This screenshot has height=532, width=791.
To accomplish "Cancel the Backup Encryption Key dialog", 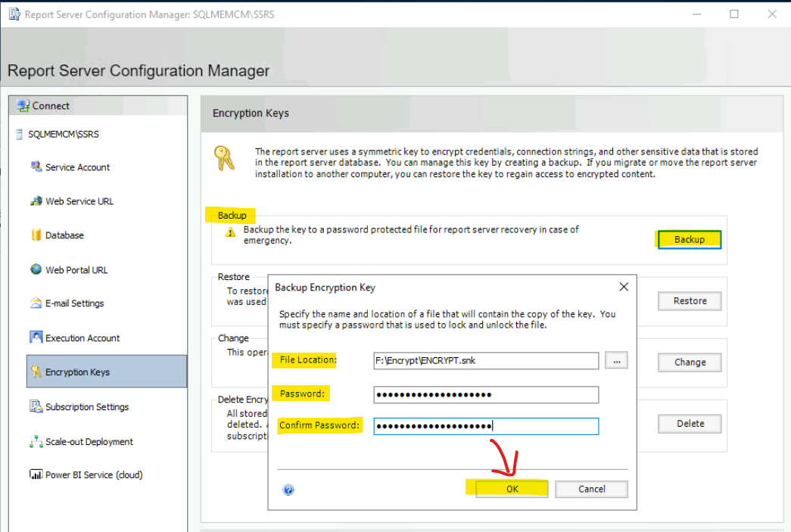I will (x=591, y=489).
